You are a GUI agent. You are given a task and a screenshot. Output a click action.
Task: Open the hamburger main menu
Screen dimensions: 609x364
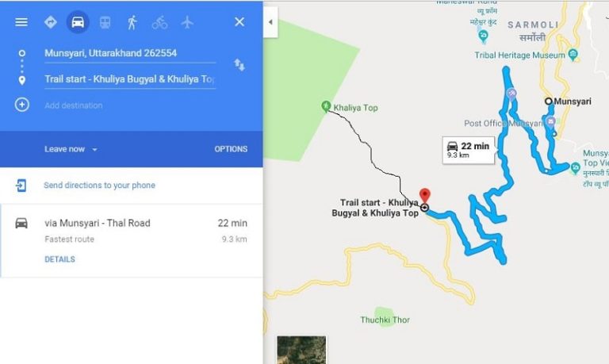(x=21, y=22)
